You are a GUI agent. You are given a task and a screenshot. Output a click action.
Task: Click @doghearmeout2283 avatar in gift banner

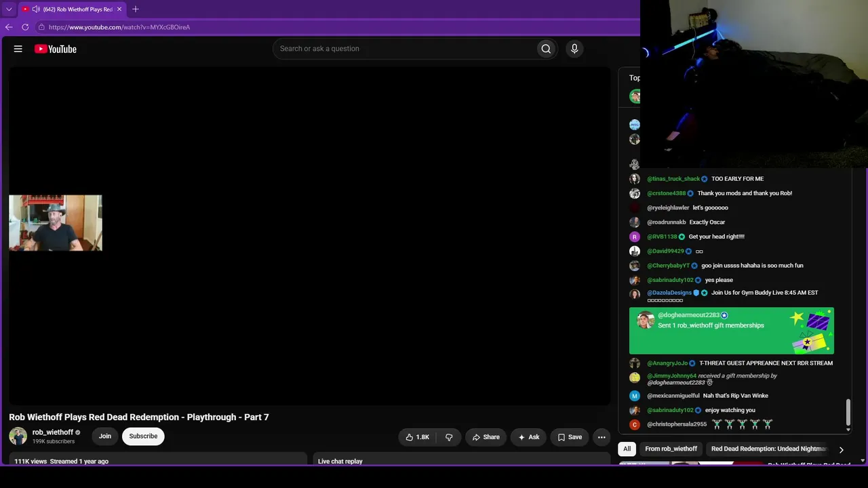pos(646,320)
